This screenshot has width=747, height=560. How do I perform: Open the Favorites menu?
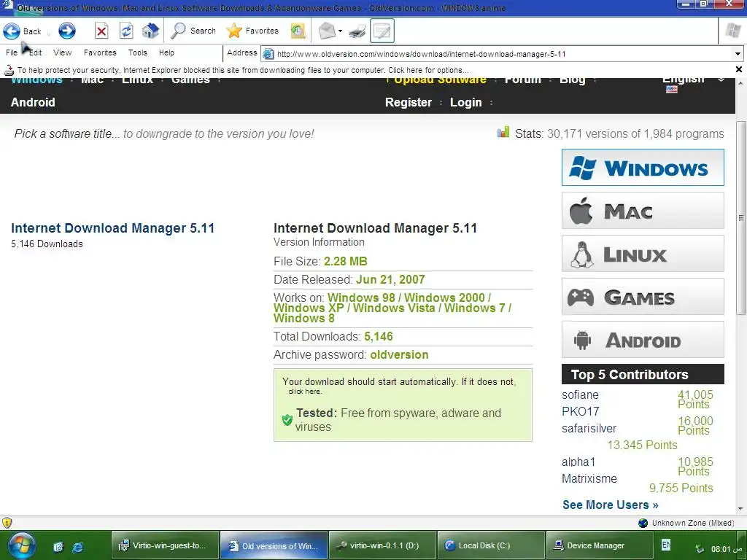(100, 52)
